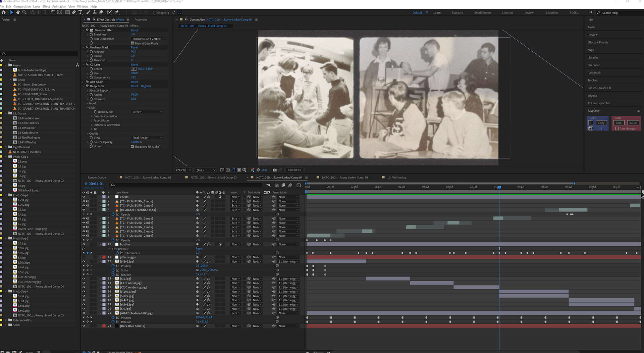Switch to Rovny Linked Comp 05 tab
The image size is (644, 353).
[345, 178]
